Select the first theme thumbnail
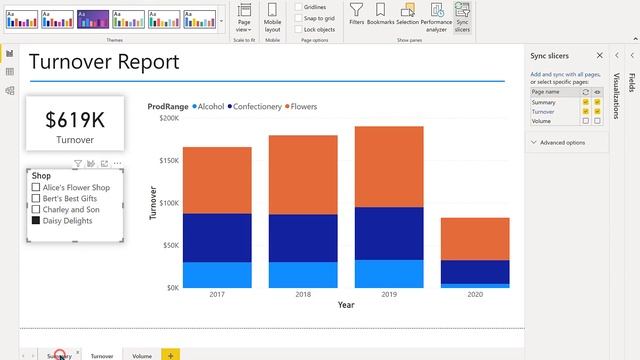 tap(22, 19)
